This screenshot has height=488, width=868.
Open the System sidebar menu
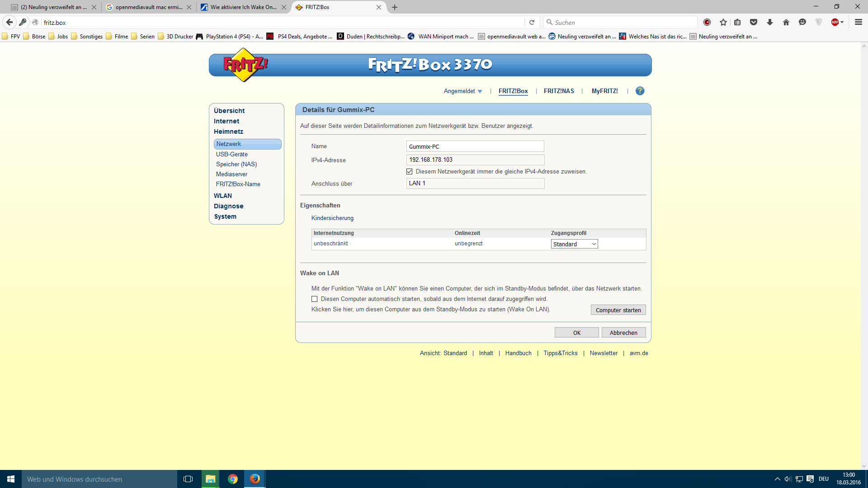pyautogui.click(x=225, y=216)
